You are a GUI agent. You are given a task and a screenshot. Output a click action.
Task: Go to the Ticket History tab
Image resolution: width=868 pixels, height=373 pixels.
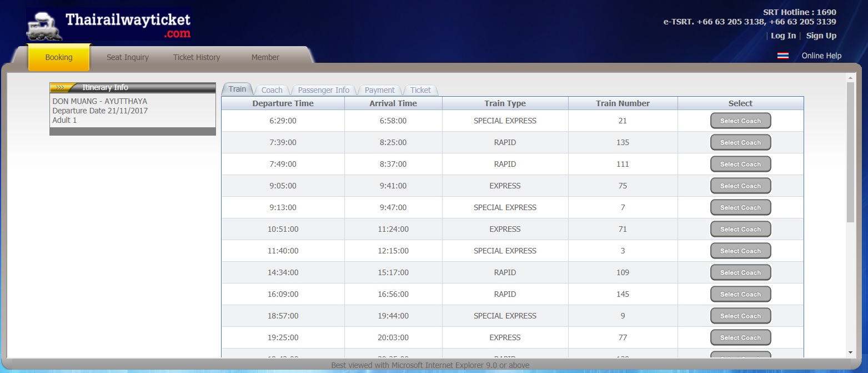[197, 57]
